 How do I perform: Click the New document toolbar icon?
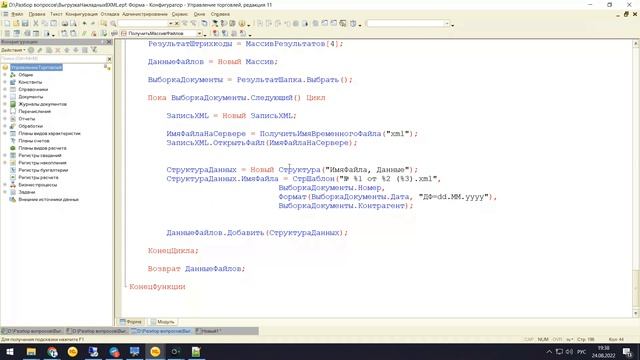click(x=7, y=24)
